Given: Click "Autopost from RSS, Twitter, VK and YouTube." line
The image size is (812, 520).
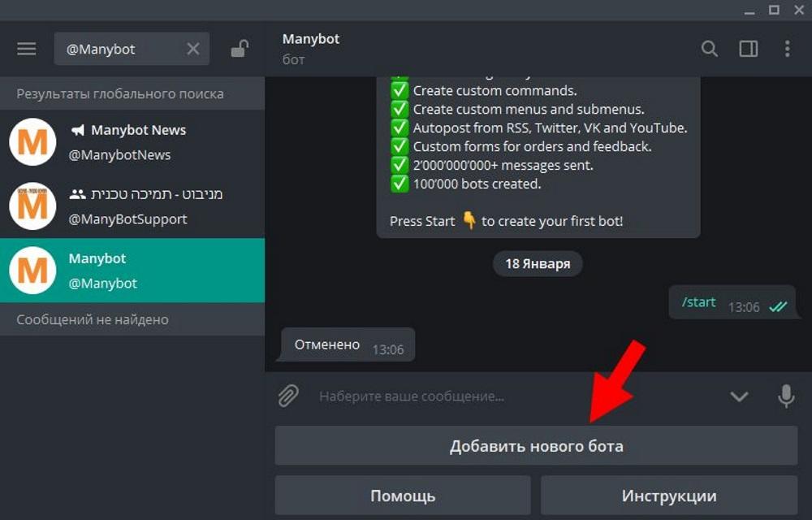Looking at the screenshot, I should coord(550,128).
